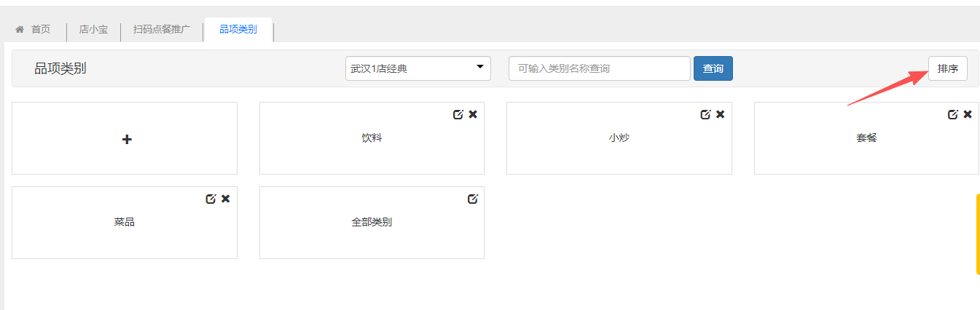
Task: Go to the 扫码点餐推广 tab
Action: pyautogui.click(x=161, y=30)
